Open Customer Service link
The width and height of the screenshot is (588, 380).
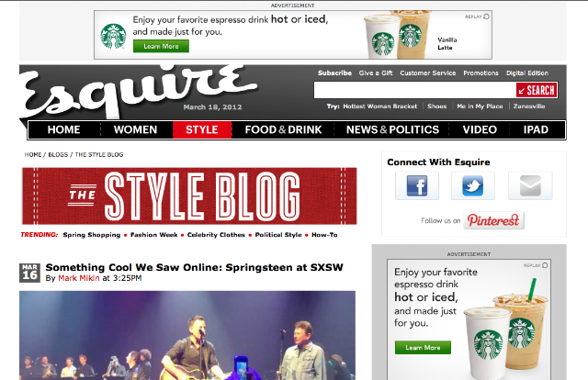point(427,73)
